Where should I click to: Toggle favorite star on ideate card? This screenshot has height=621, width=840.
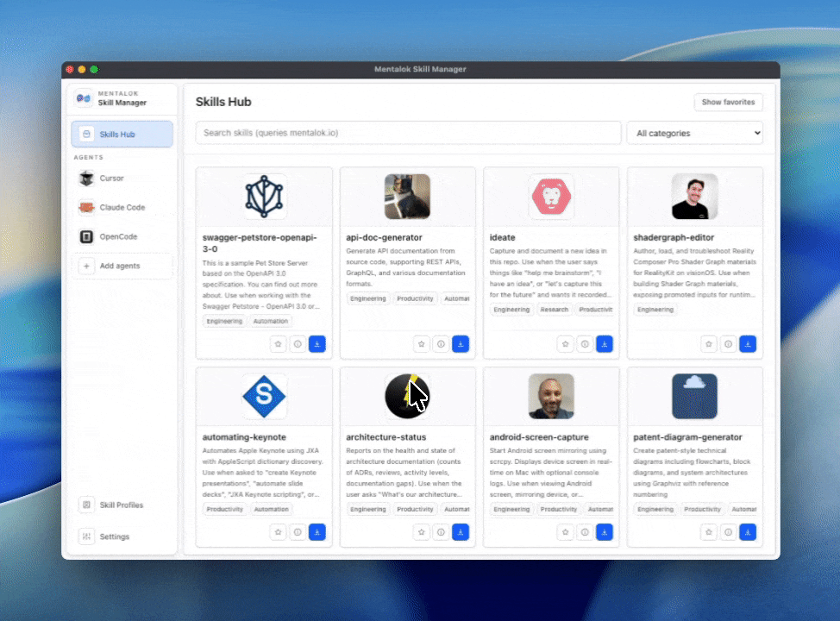tap(565, 344)
